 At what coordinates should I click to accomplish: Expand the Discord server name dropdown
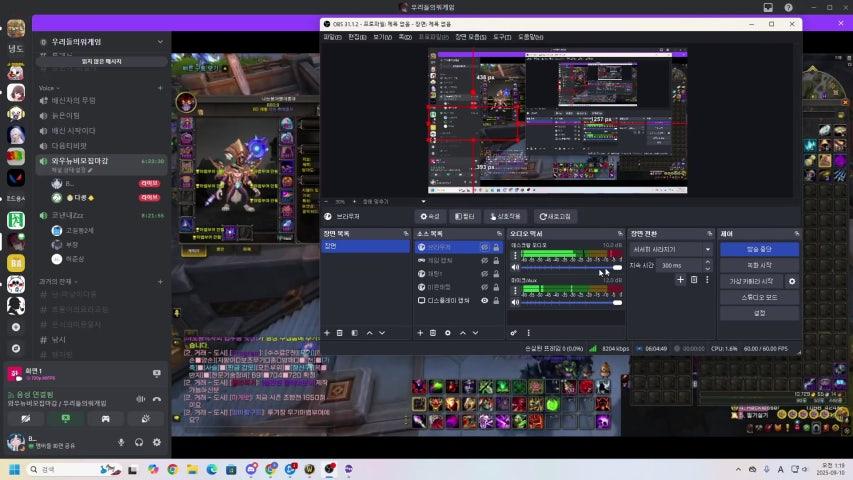(160, 42)
